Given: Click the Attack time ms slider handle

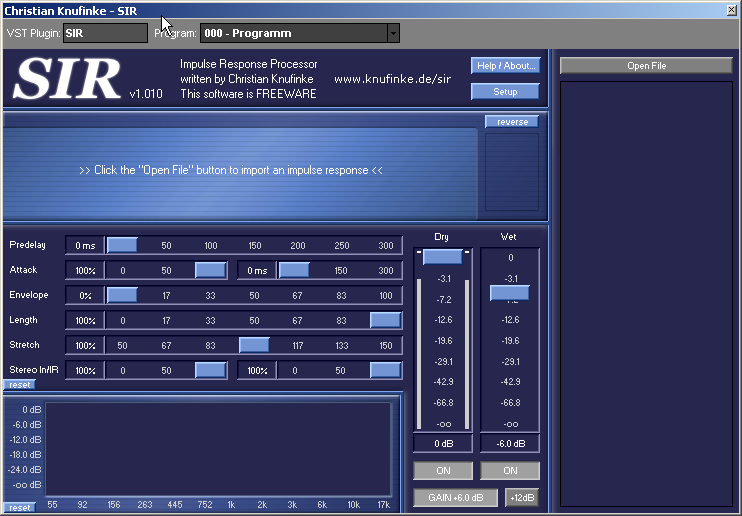Looking at the screenshot, I should pos(294,270).
